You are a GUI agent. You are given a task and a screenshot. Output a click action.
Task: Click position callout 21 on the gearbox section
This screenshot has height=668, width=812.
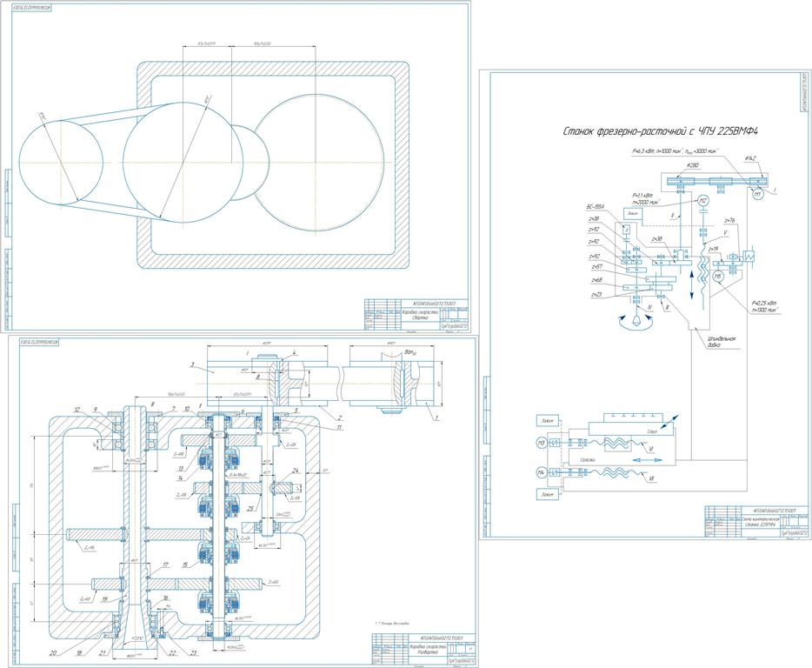(103, 653)
